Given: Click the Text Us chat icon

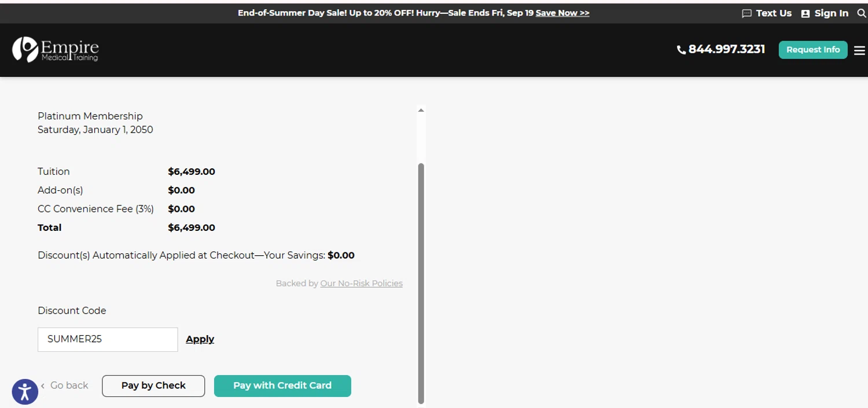Looking at the screenshot, I should [746, 13].
